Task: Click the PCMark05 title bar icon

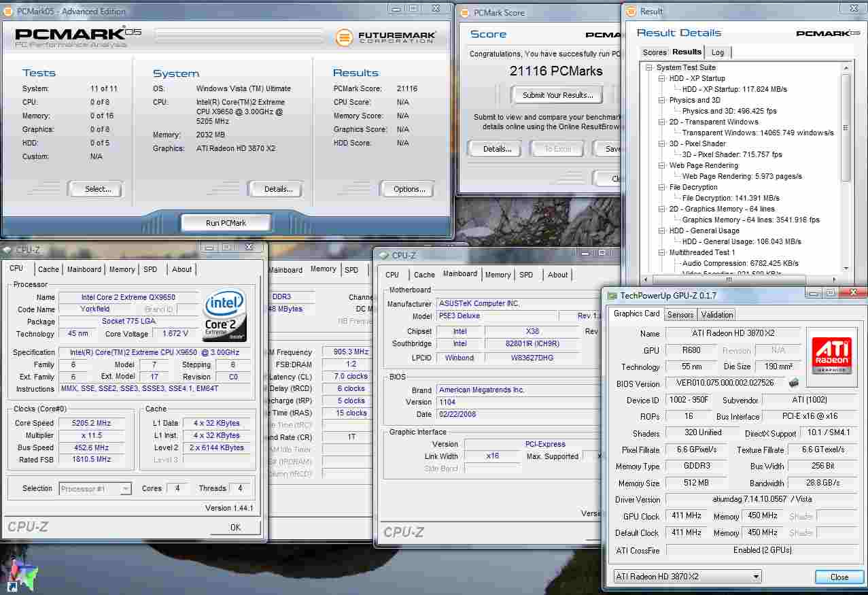Action: tap(7, 12)
